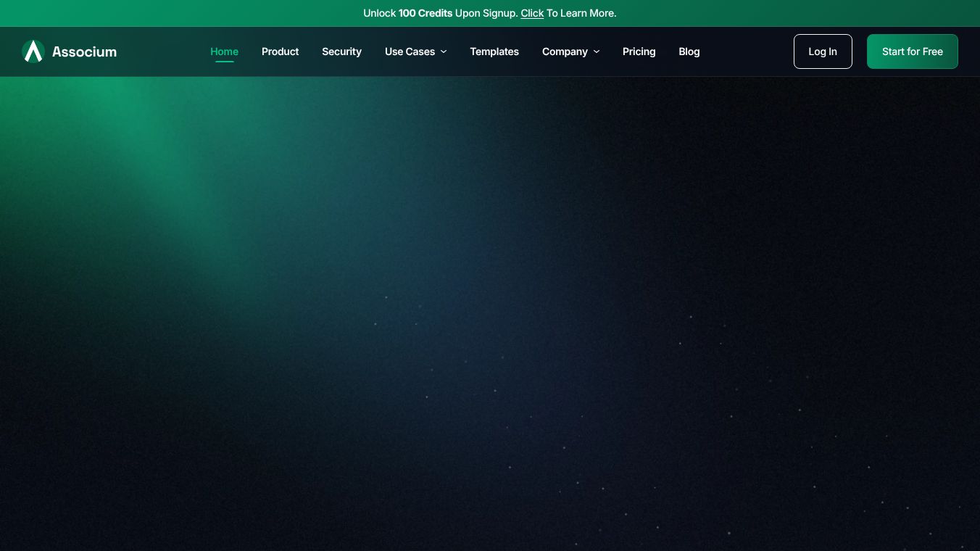This screenshot has height=551, width=980.
Task: Visit the Blog link
Action: point(689,51)
